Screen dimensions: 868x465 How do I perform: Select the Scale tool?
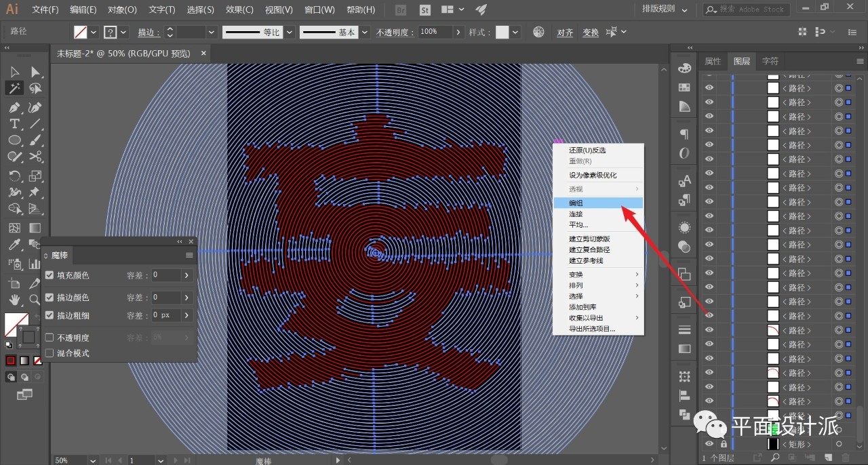35,176
